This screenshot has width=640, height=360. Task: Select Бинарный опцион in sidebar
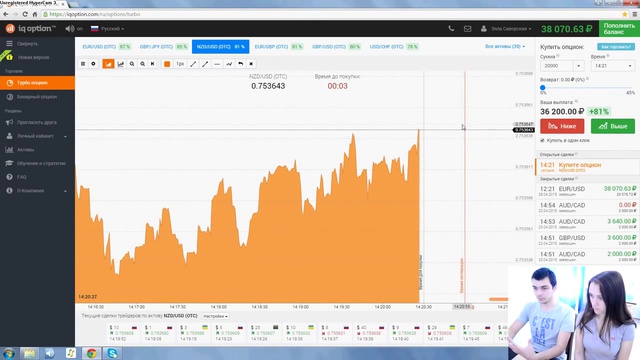pyautogui.click(x=37, y=97)
